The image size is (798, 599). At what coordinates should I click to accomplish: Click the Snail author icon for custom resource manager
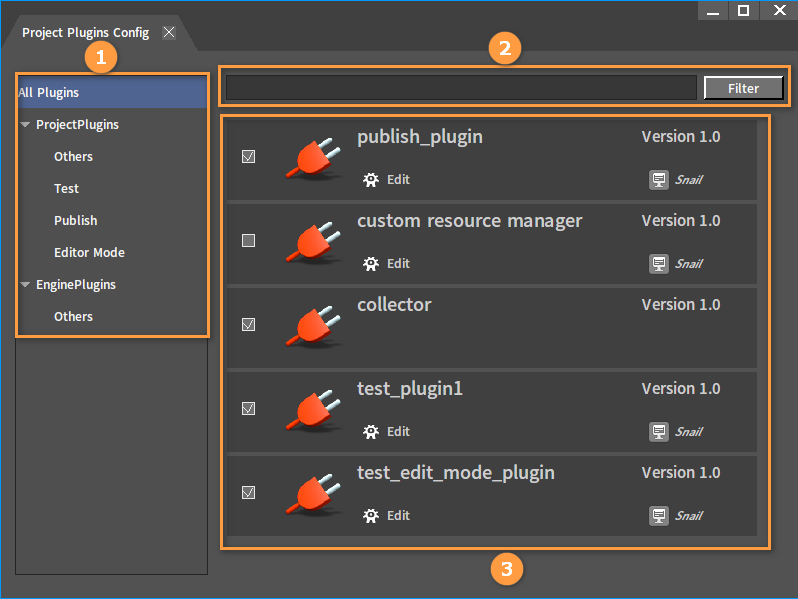pos(659,264)
